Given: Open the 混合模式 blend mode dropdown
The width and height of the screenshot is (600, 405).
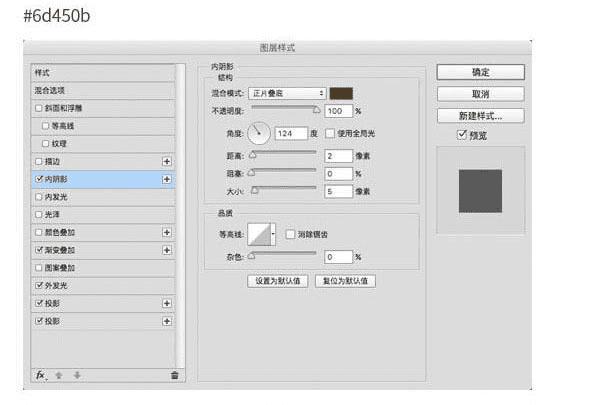Looking at the screenshot, I should 284,93.
